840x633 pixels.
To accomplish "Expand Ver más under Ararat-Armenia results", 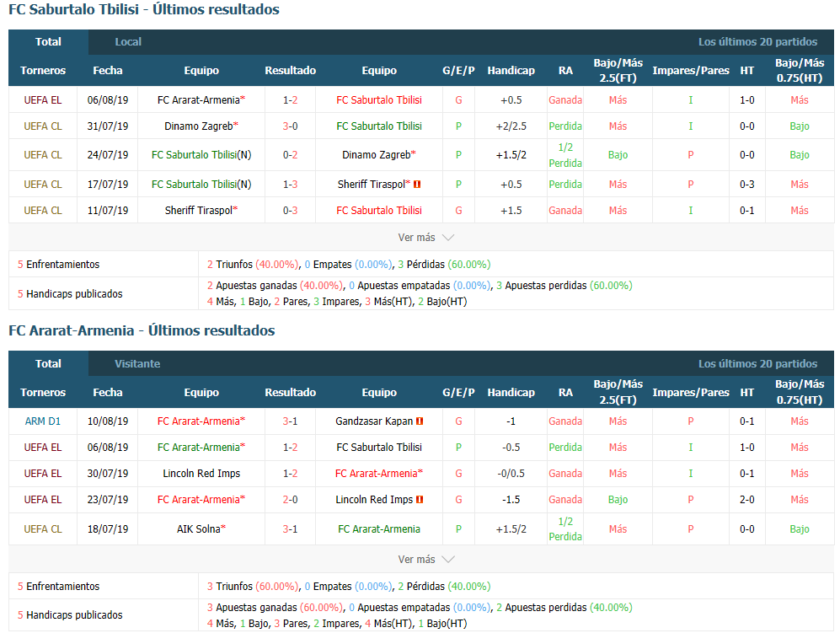I will (425, 560).
